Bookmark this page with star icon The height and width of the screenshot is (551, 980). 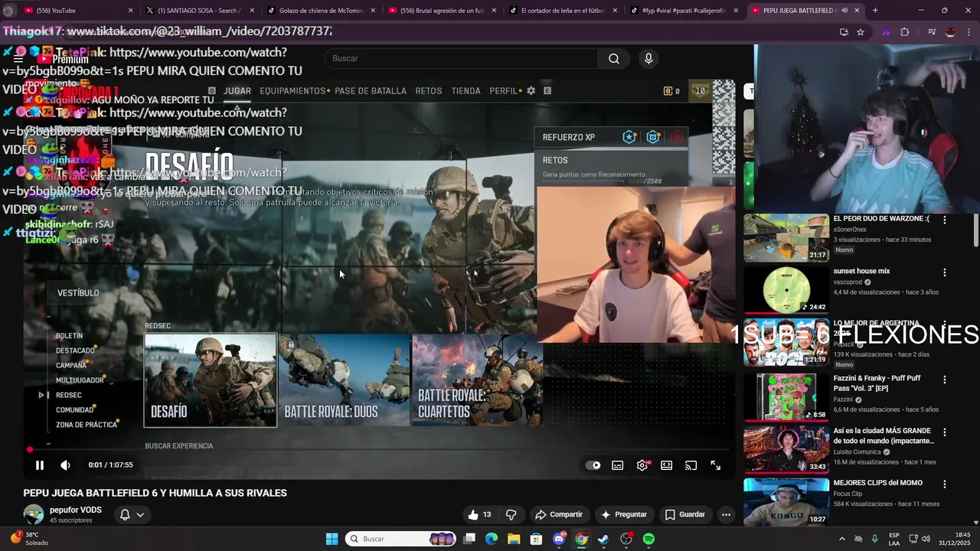click(861, 32)
